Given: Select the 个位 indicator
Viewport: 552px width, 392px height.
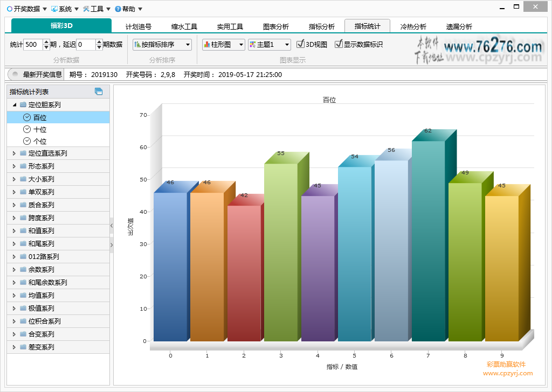Looking at the screenshot, I should pyautogui.click(x=58, y=141).
